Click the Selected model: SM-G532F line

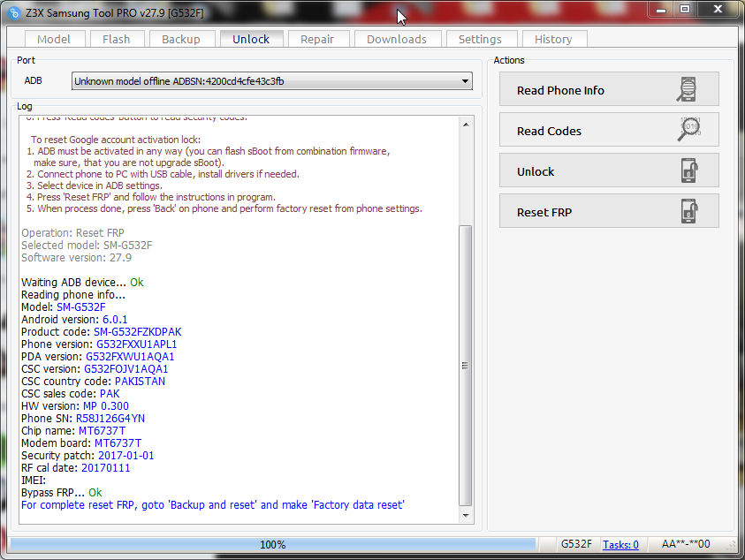click(87, 246)
